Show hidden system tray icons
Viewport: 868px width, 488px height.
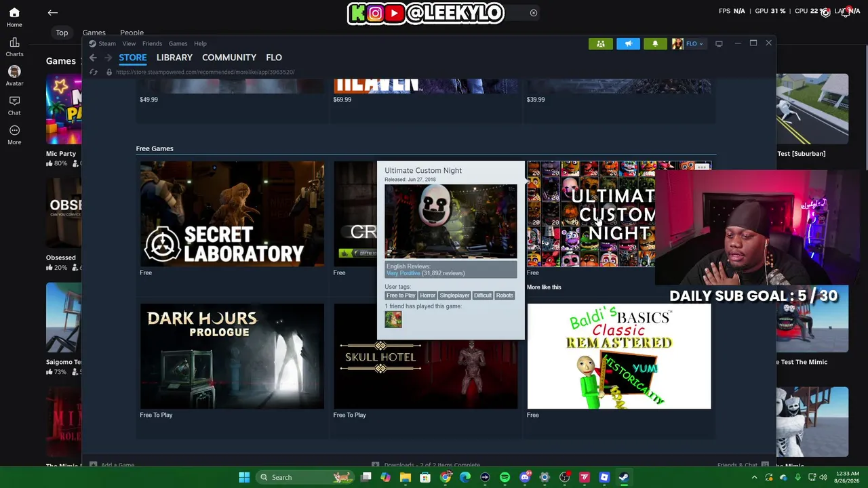[x=754, y=477]
